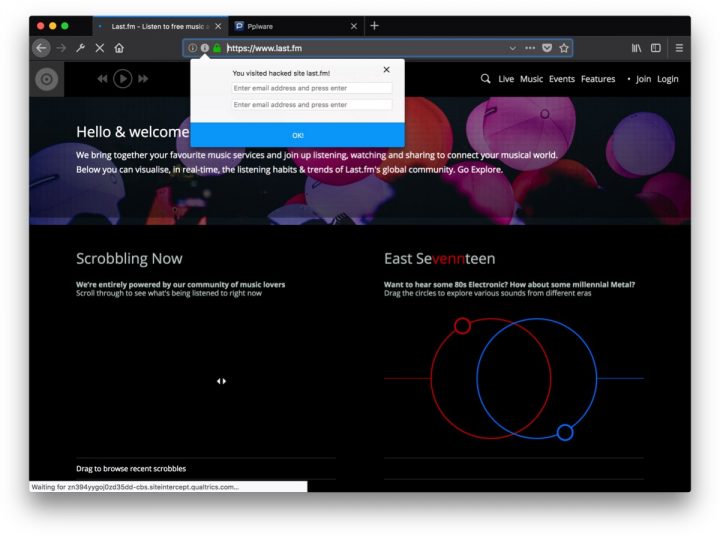Close the Pplware tab

[x=354, y=26]
